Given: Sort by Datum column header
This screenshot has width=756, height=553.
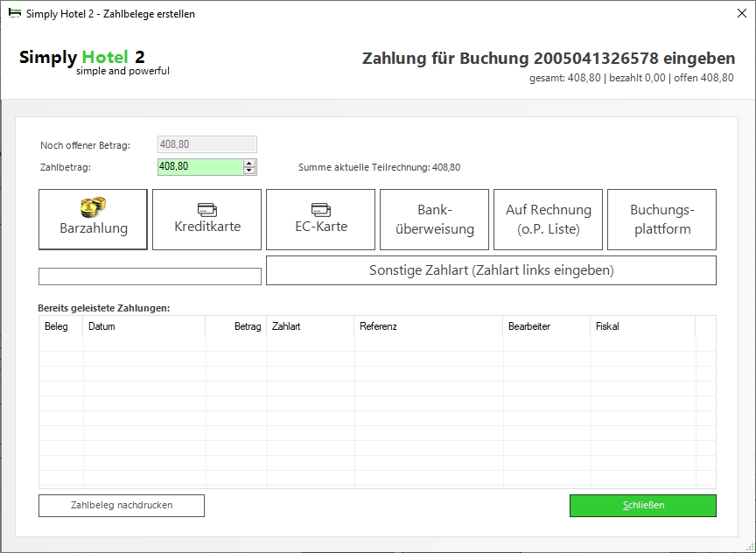Looking at the screenshot, I should 144,326.
